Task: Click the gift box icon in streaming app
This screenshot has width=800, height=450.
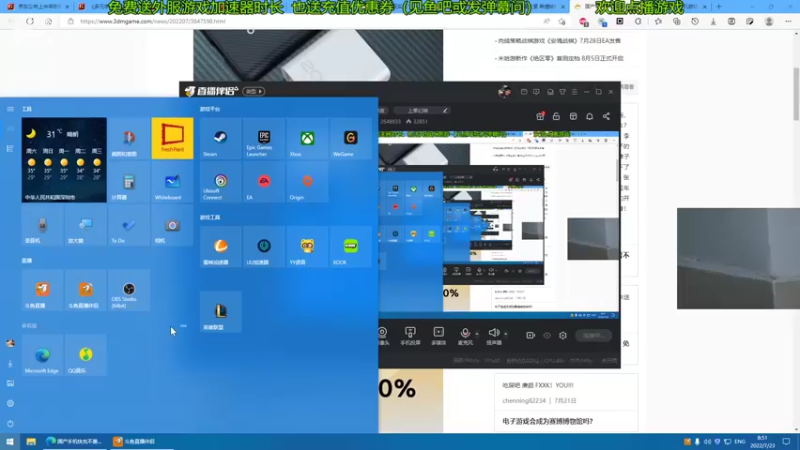Action: click(x=540, y=116)
